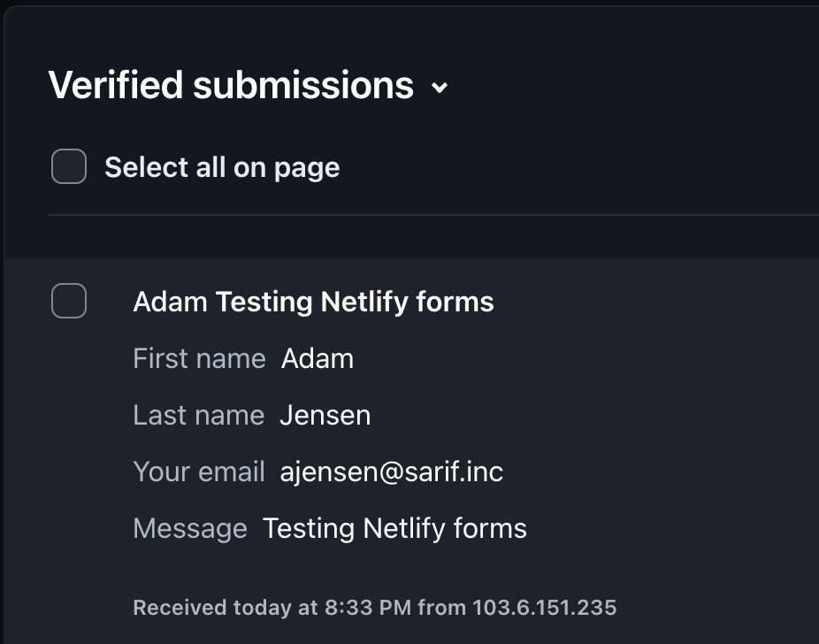
Task: Click the last name value Jensen
Action: (325, 415)
